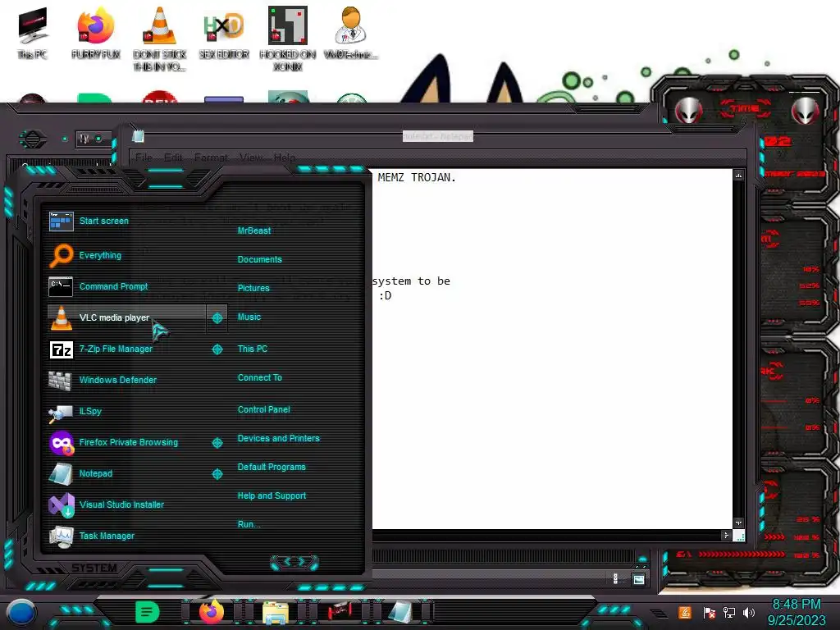Open Notepad View menu
The image size is (840, 630).
pos(251,157)
